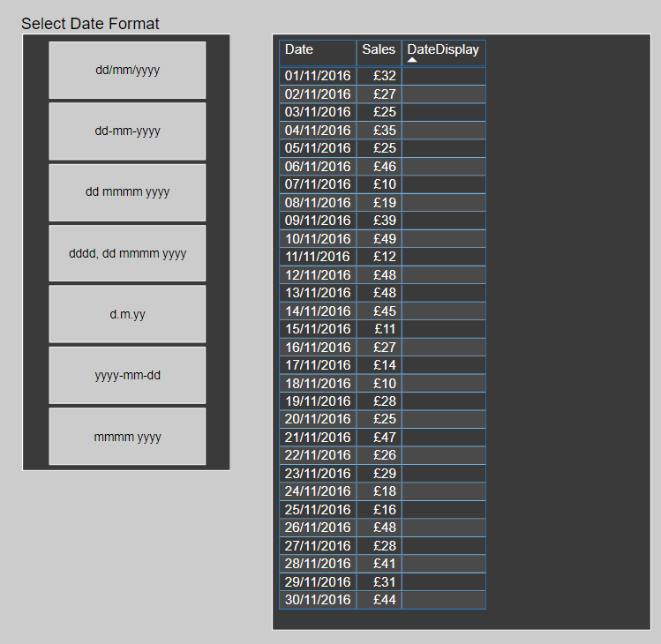Choose the dd-mm-yyyy format option

click(127, 131)
